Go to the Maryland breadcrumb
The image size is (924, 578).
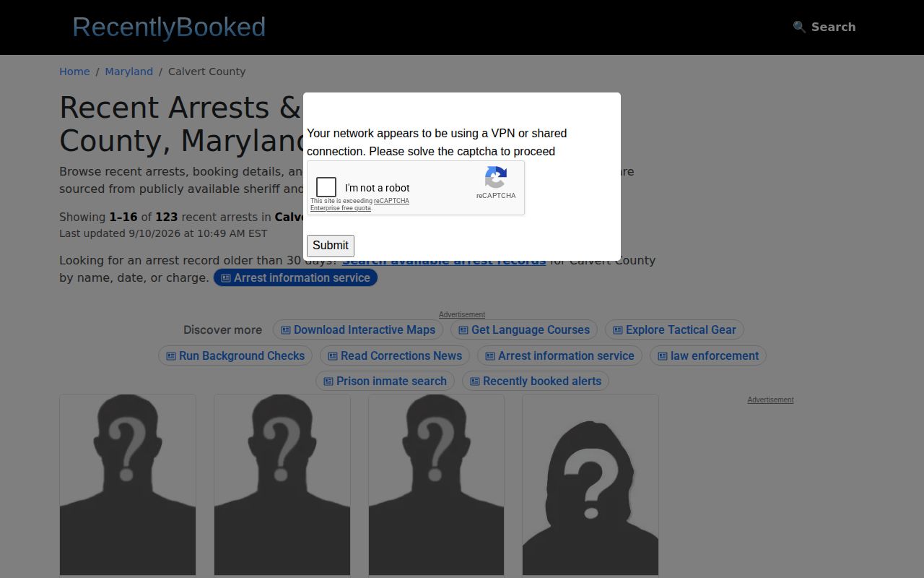[129, 72]
